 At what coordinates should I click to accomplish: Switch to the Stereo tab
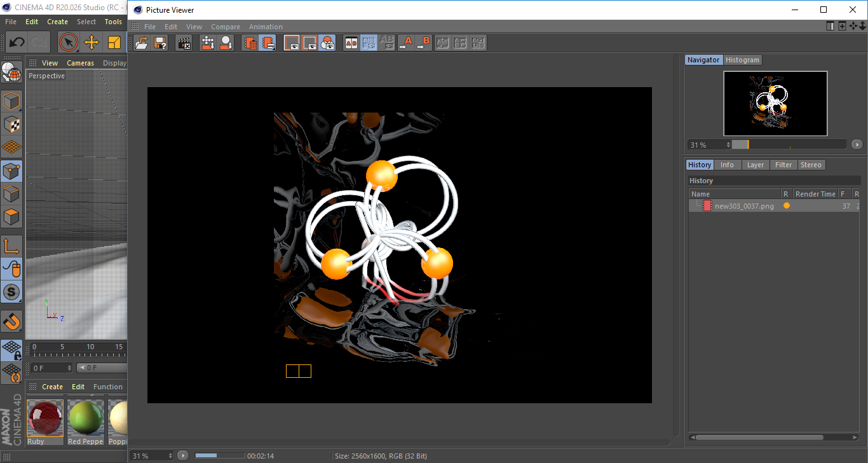tap(811, 165)
